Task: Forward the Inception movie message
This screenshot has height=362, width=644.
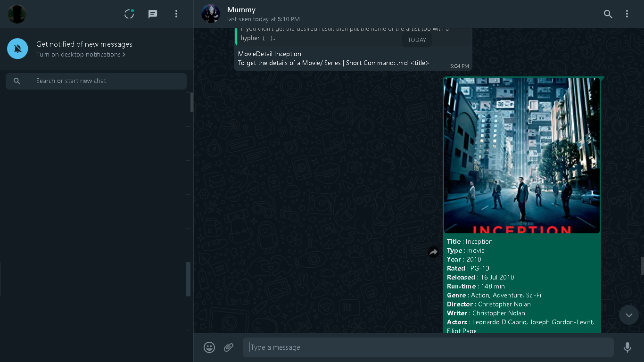Action: pyautogui.click(x=433, y=252)
